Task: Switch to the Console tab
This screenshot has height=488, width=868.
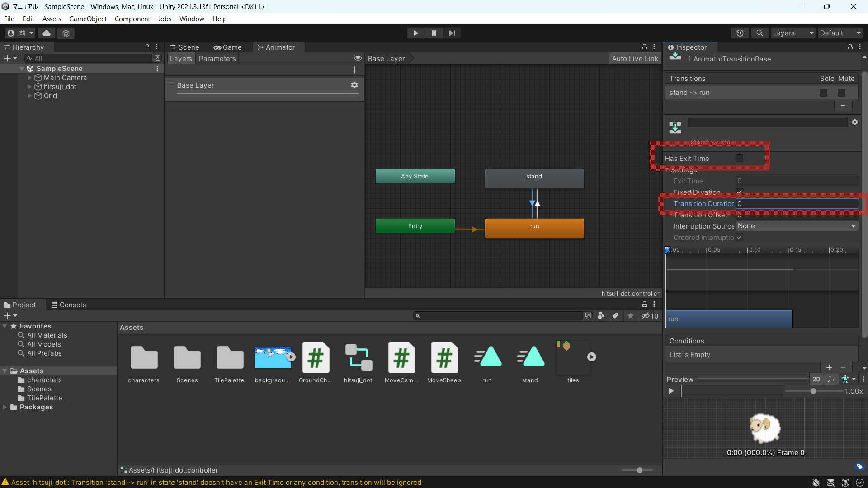Action: coord(68,305)
